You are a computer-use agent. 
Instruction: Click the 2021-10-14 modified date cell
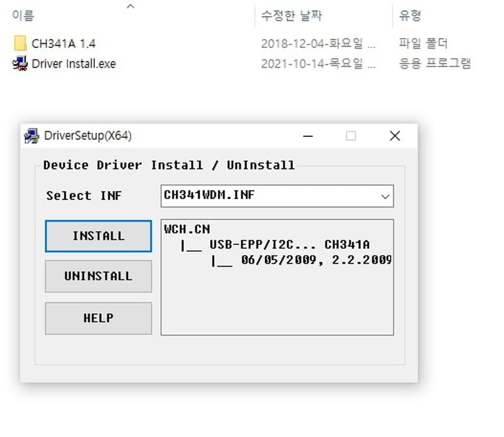tap(318, 63)
